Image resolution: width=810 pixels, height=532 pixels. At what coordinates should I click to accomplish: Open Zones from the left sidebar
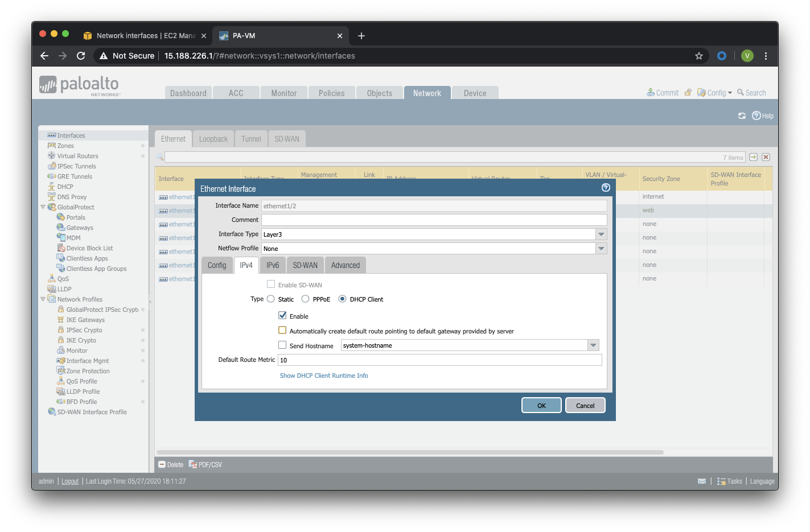65,146
